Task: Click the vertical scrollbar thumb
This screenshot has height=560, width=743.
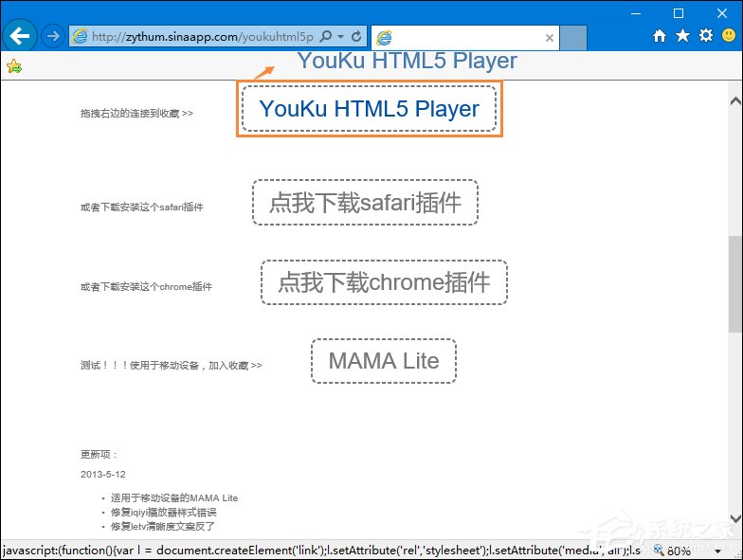Action: (x=735, y=284)
